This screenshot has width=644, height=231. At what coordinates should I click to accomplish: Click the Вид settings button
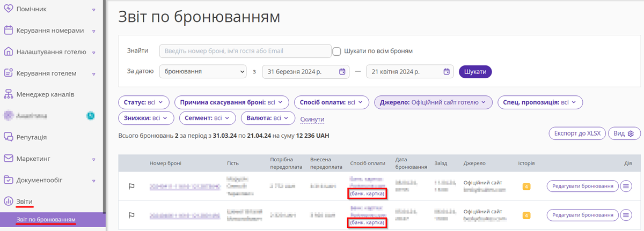click(x=625, y=133)
